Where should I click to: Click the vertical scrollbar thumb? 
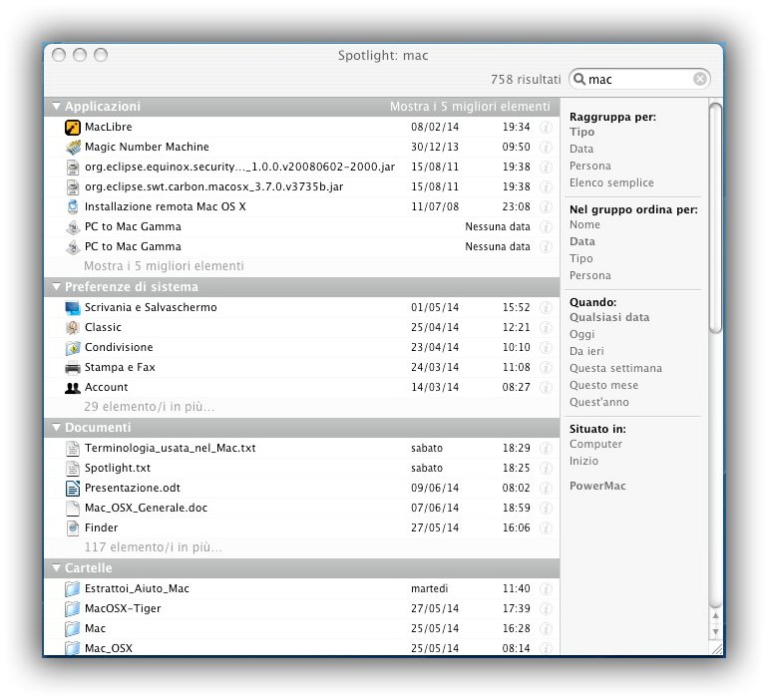[x=715, y=218]
